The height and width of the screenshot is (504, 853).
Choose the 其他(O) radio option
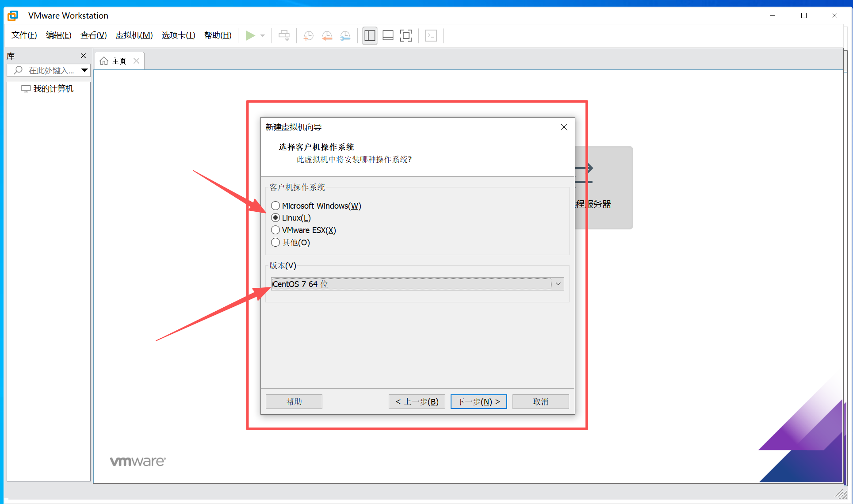point(275,242)
